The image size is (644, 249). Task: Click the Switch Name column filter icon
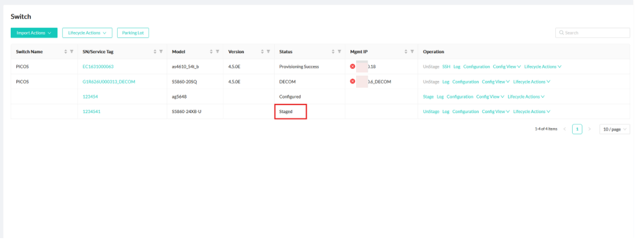click(72, 52)
